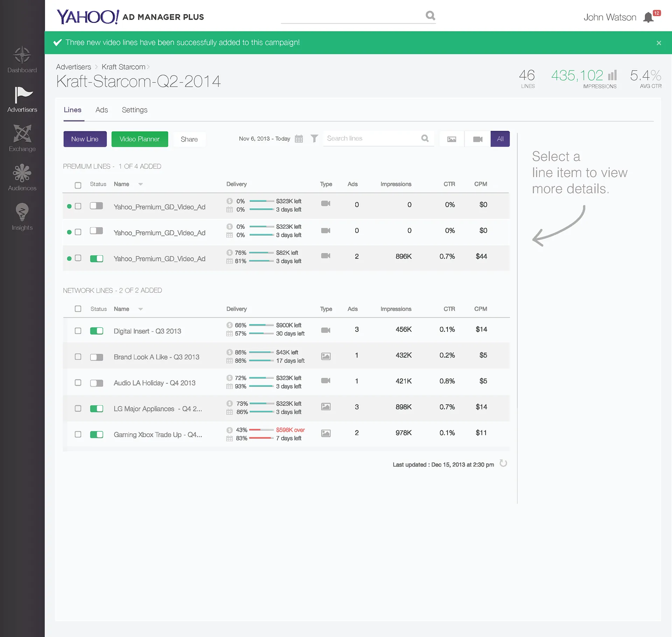Filter lines by image type icon

tap(451, 139)
